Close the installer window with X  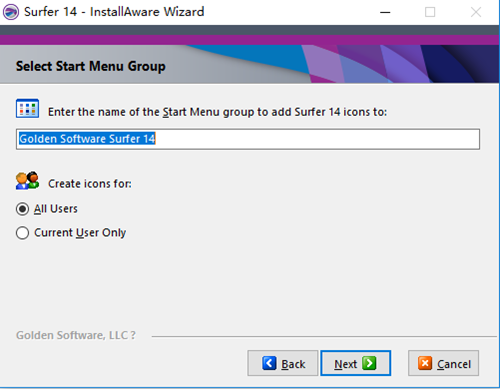click(476, 12)
